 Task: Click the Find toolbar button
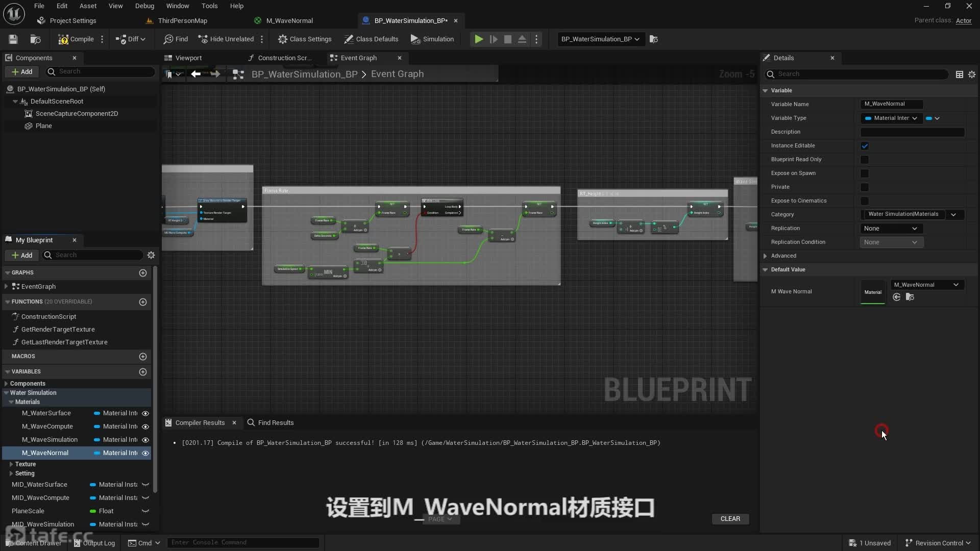[x=176, y=39]
